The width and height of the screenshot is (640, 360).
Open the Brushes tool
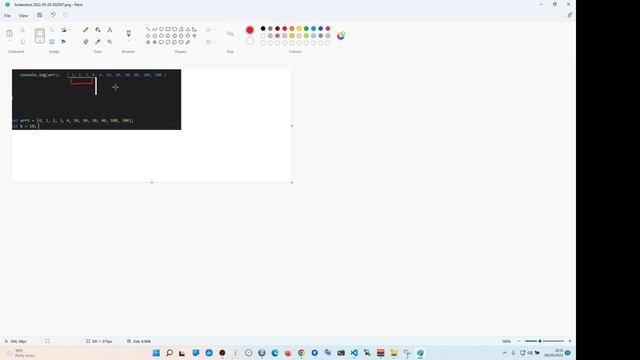pos(129,33)
